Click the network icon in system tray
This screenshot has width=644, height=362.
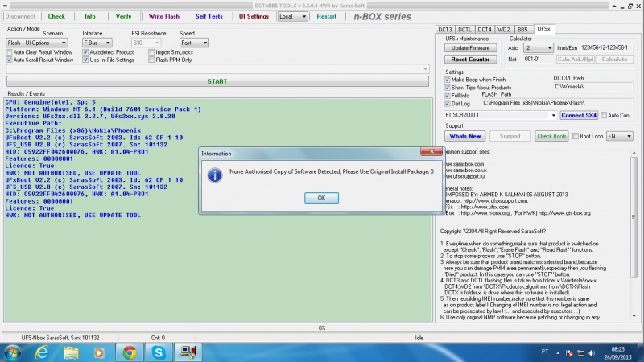pos(580,353)
